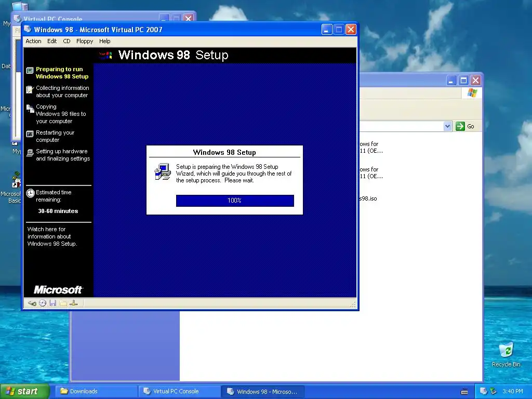Click 'Preparing to run Windows 98 Setup' text
This screenshot has height=399, width=532.
[62, 73]
